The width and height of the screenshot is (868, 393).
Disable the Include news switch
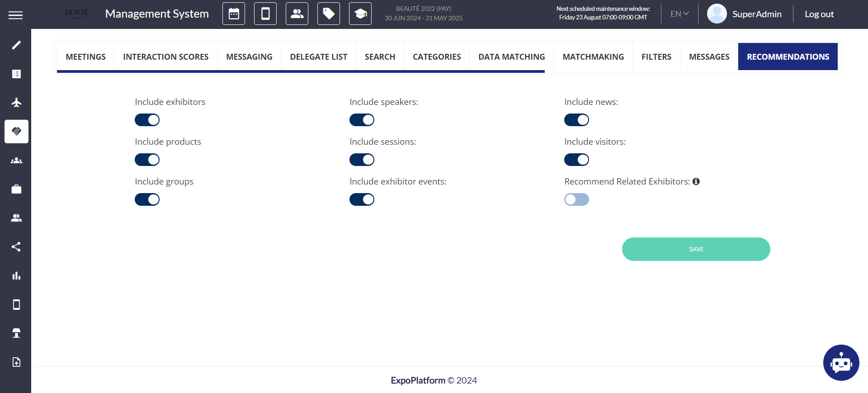(577, 120)
